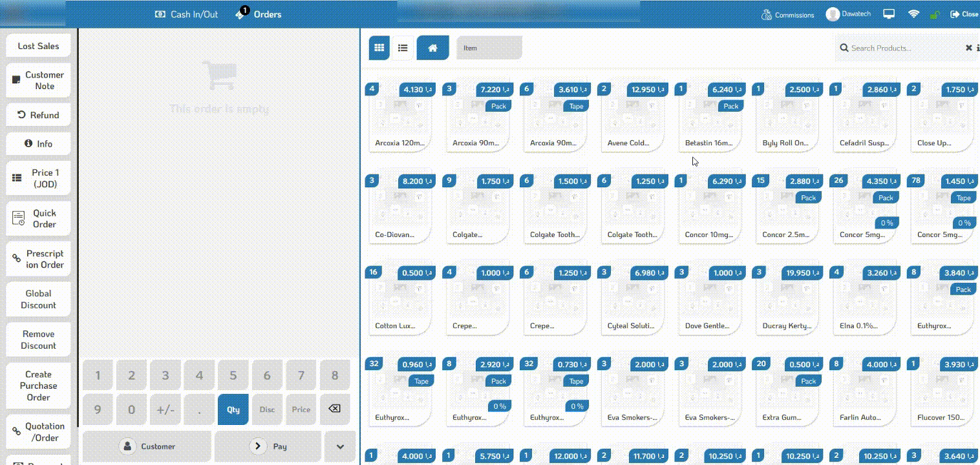
Task: Click numpad key 5
Action: tap(233, 375)
